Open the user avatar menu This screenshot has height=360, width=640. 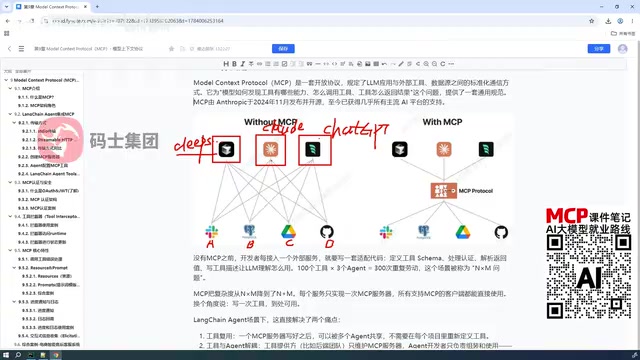(x=622, y=49)
